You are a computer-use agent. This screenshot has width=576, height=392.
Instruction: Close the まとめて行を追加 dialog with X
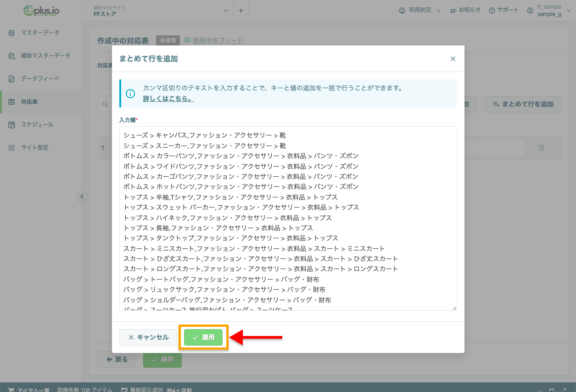453,59
